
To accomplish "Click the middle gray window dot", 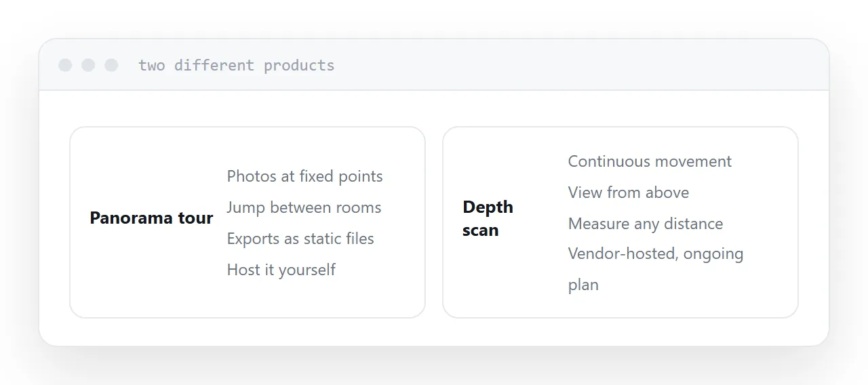I will [x=88, y=65].
